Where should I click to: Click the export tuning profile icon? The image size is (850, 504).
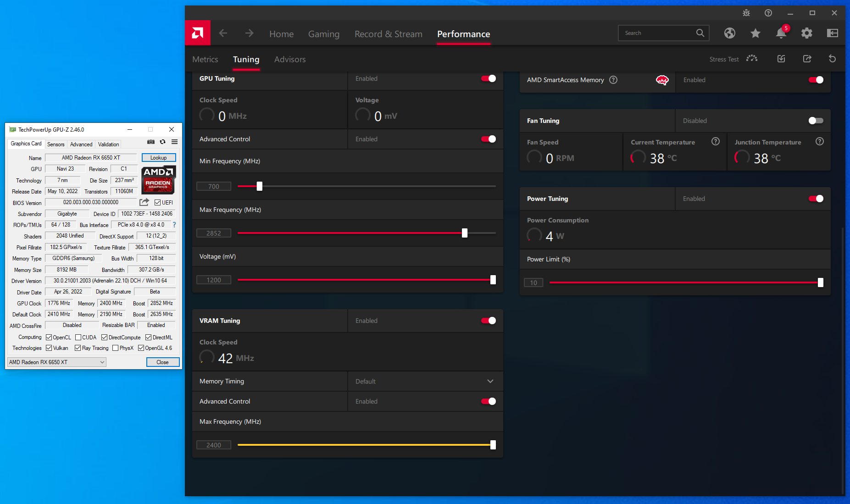(x=807, y=59)
